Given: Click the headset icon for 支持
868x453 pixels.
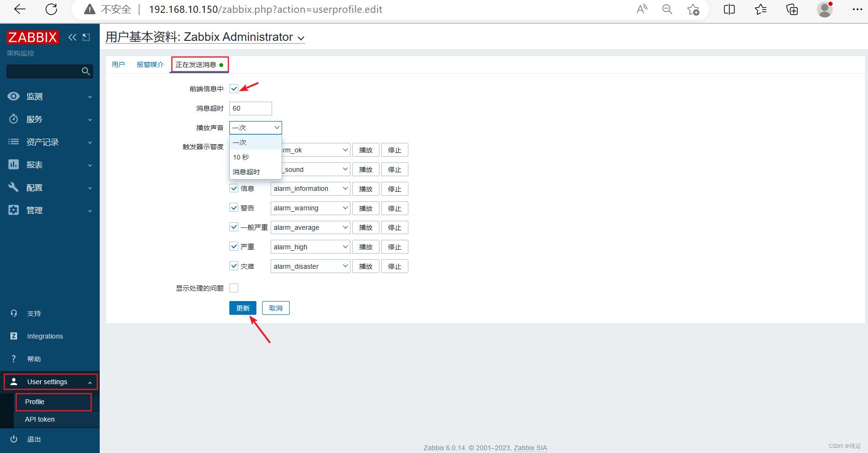Looking at the screenshot, I should click(x=14, y=313).
